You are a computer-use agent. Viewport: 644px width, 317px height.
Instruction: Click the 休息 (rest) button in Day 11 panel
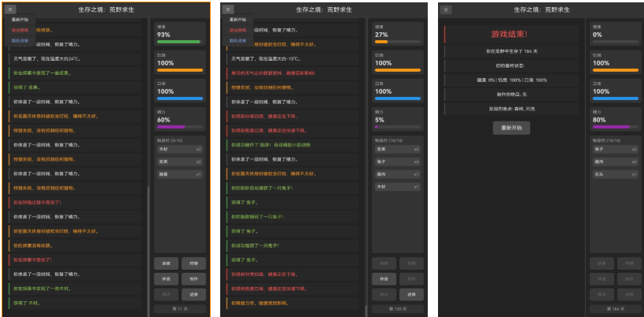pos(166,279)
